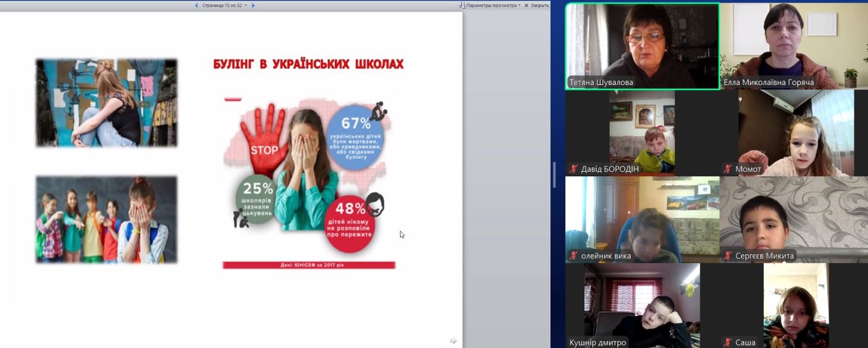868x348 pixels.
Task: Click muted microphone icon next to Саша
Action: pyautogui.click(x=727, y=342)
